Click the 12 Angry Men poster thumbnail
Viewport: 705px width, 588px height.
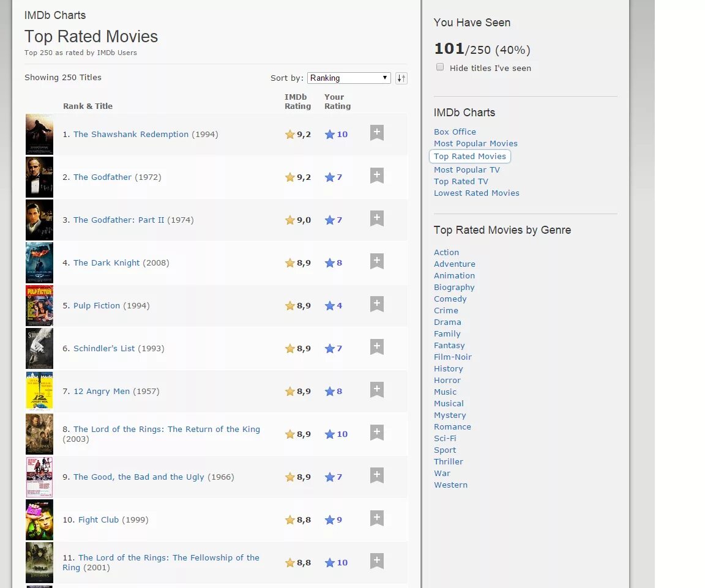pos(40,391)
